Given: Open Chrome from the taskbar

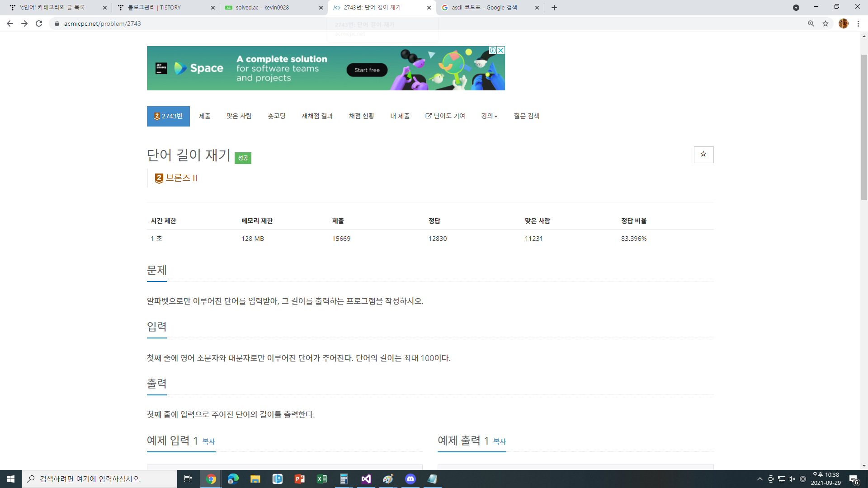Looking at the screenshot, I should (211, 479).
